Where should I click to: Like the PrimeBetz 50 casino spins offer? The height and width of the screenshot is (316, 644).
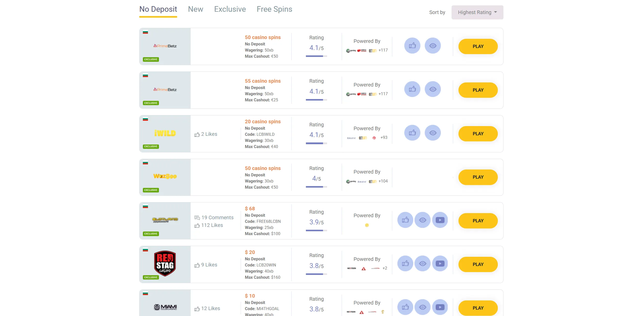(x=412, y=46)
